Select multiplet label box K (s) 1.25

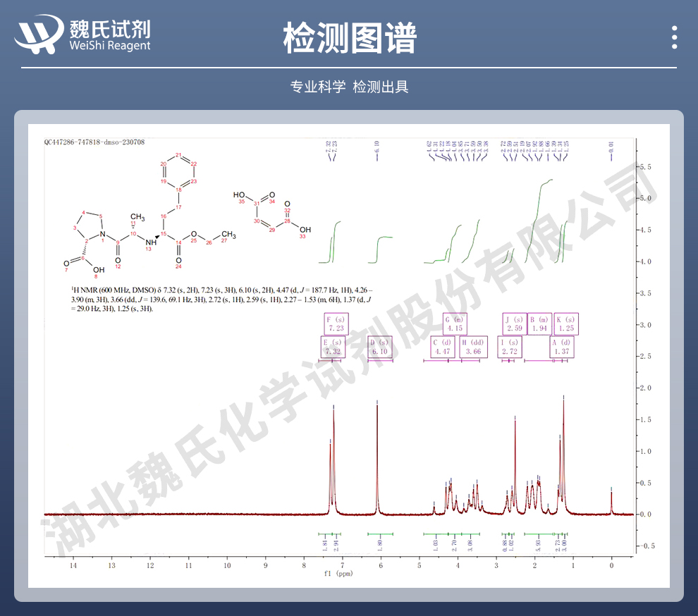pos(565,324)
